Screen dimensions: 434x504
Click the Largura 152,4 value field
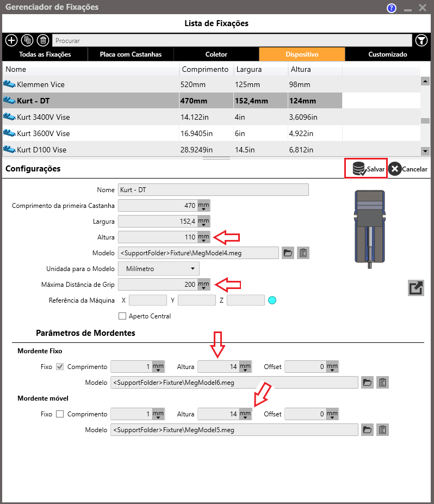point(158,221)
